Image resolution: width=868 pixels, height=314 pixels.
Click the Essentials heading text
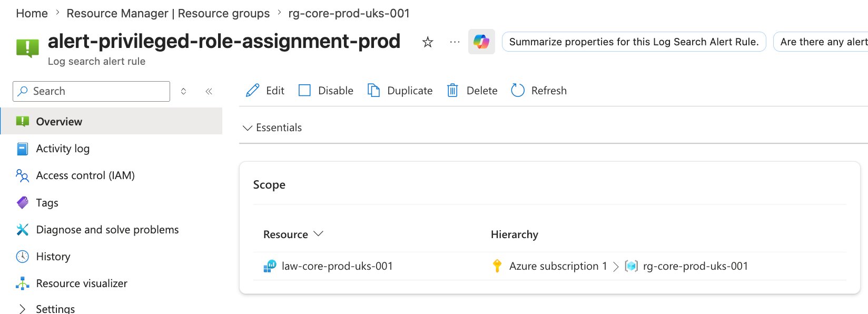tap(279, 127)
